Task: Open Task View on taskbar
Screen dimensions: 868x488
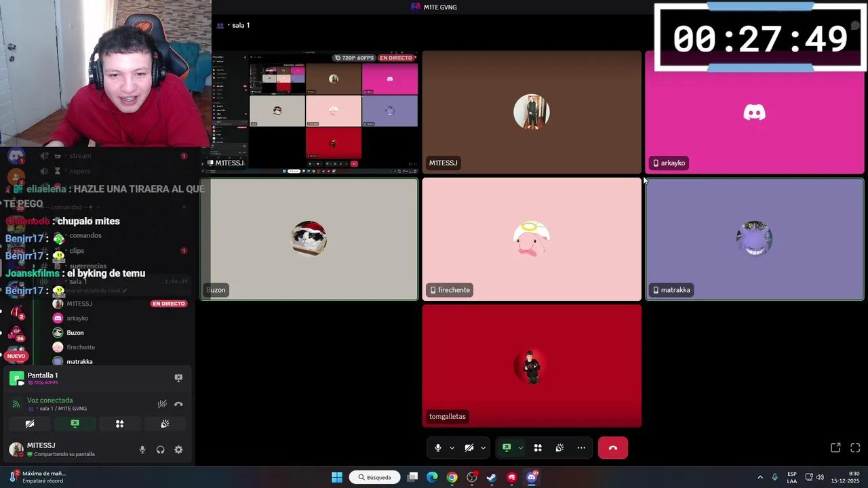Action: pyautogui.click(x=412, y=477)
